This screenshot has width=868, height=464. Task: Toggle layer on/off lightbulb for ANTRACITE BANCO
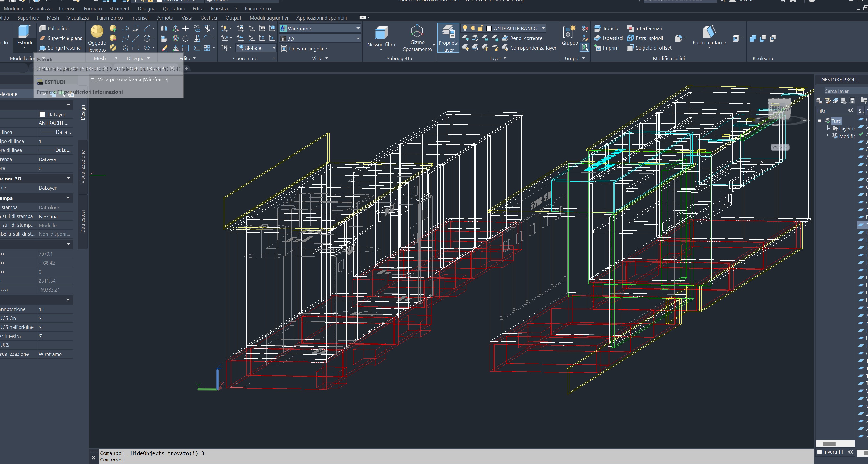(465, 28)
